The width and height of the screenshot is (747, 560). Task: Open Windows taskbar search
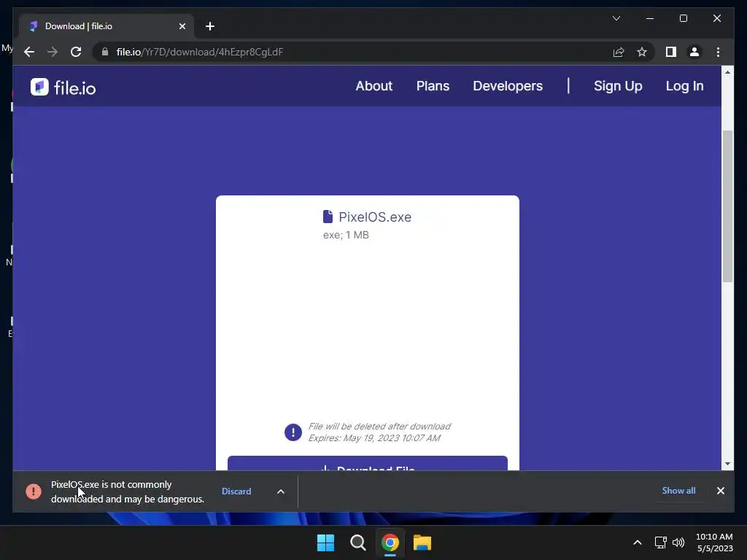(357, 542)
